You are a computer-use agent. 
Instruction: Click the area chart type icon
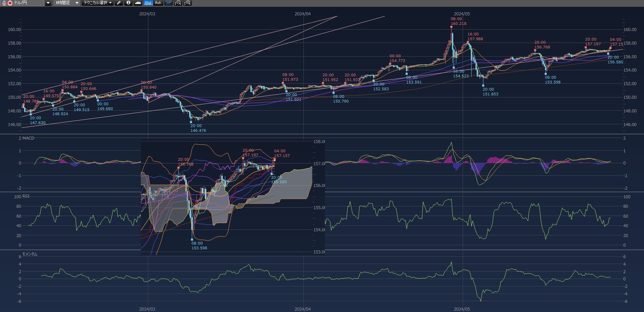click(138, 3)
